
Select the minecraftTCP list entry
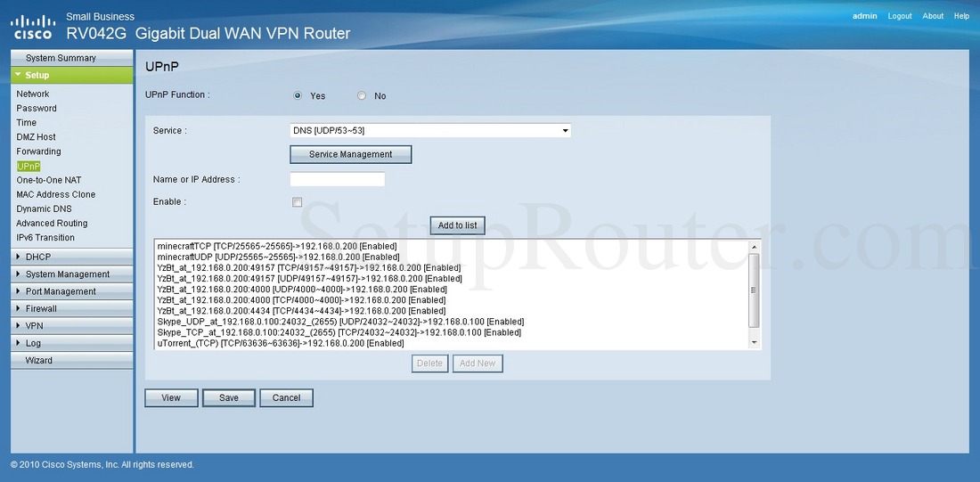tap(277, 246)
